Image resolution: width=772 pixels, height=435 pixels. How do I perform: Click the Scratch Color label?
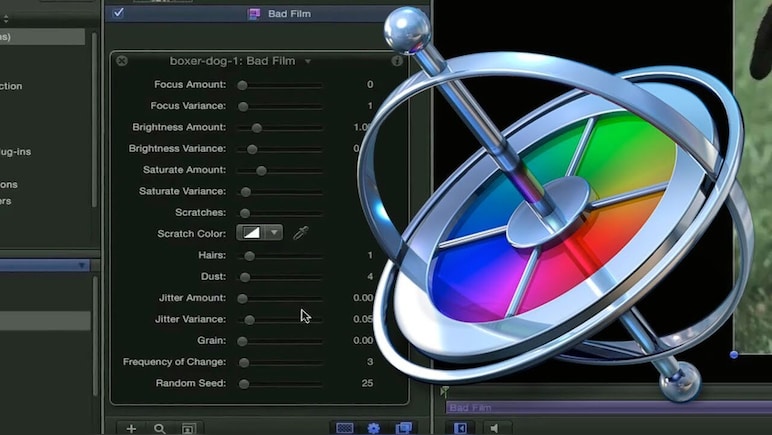tap(192, 233)
